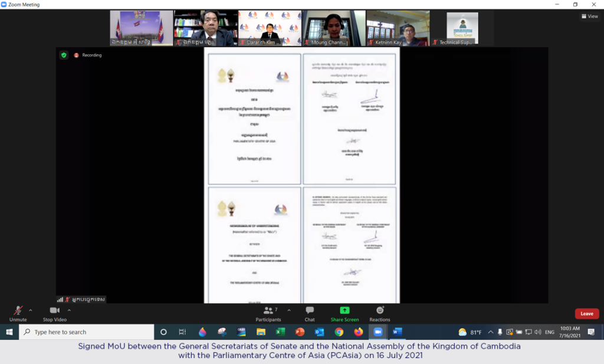Open PowerPoint from the taskbar
This screenshot has height=364, width=604.
coord(300,332)
